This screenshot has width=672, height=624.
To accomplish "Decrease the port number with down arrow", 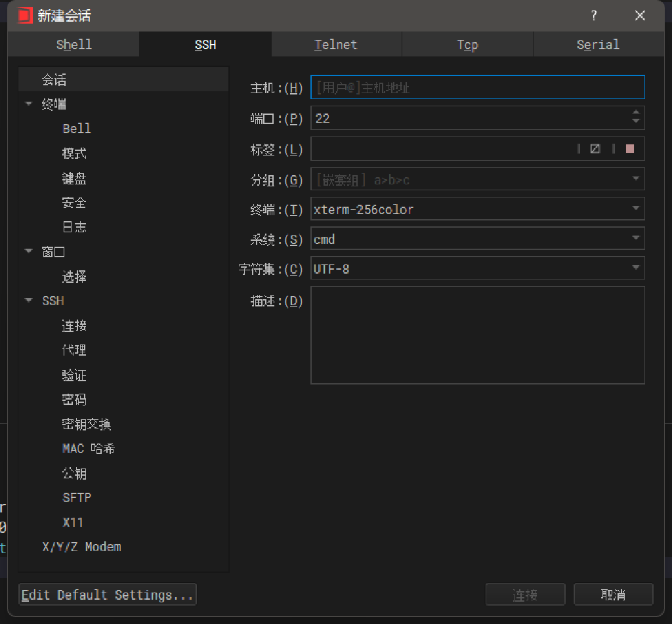I will (x=635, y=122).
